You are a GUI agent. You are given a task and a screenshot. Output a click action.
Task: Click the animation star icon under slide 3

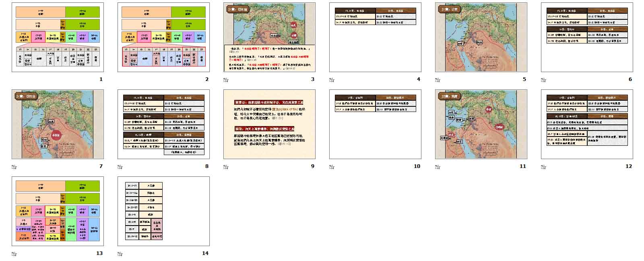coord(225,80)
